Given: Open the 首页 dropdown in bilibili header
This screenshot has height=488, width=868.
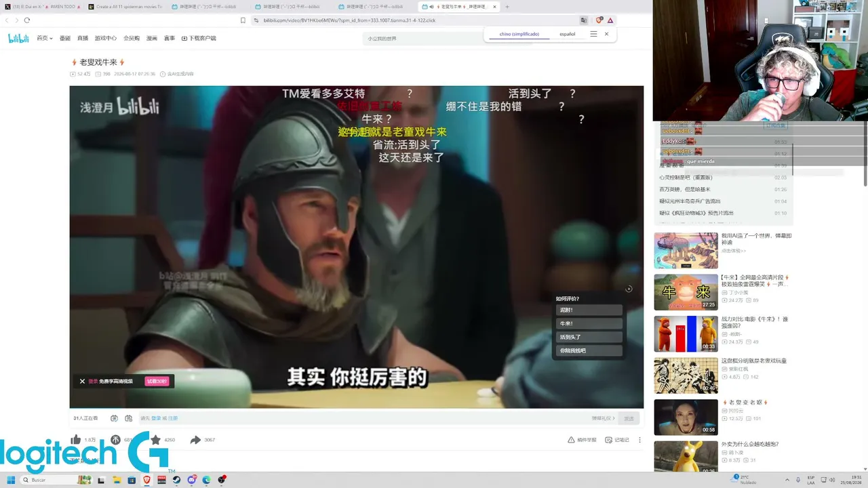Looking at the screenshot, I should click(44, 39).
